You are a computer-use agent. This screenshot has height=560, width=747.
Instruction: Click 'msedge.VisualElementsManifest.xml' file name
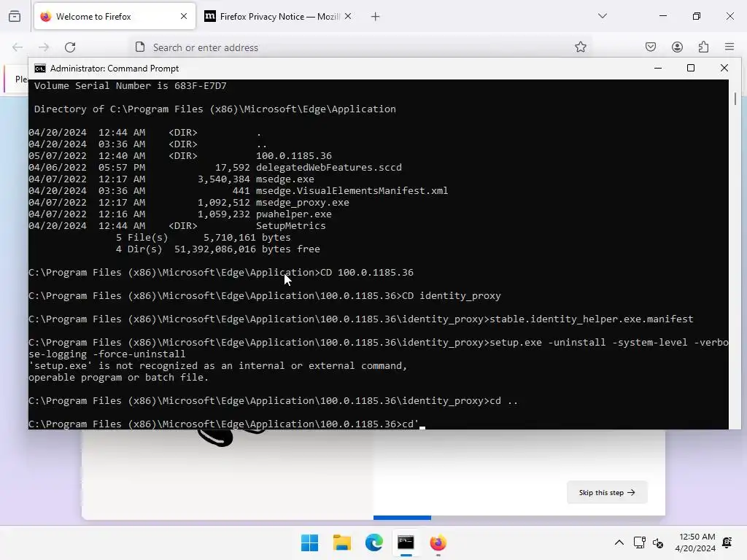pos(352,190)
